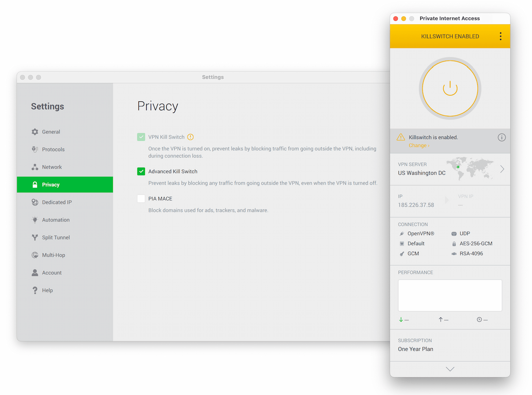The width and height of the screenshot is (532, 395).
Task: Click the US Washington DC server name
Action: (x=422, y=173)
